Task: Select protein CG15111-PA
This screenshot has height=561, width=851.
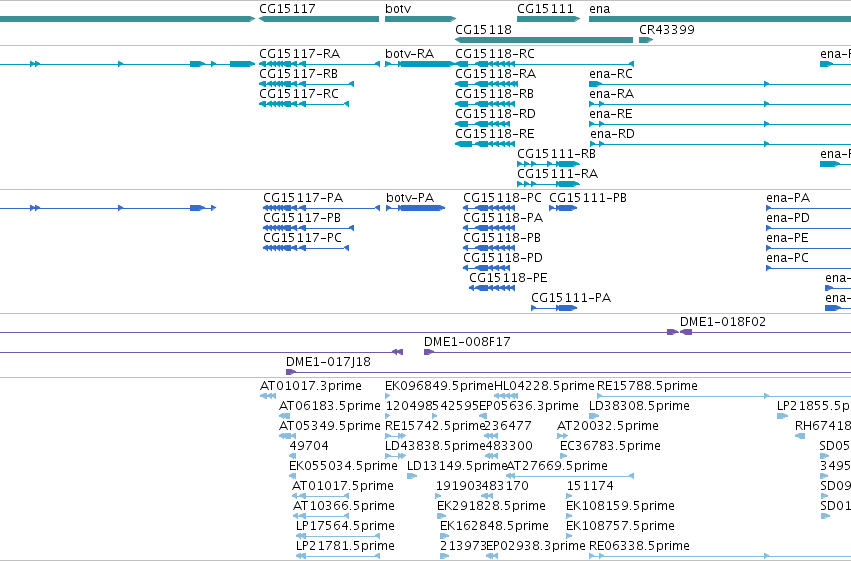Action: (554, 309)
